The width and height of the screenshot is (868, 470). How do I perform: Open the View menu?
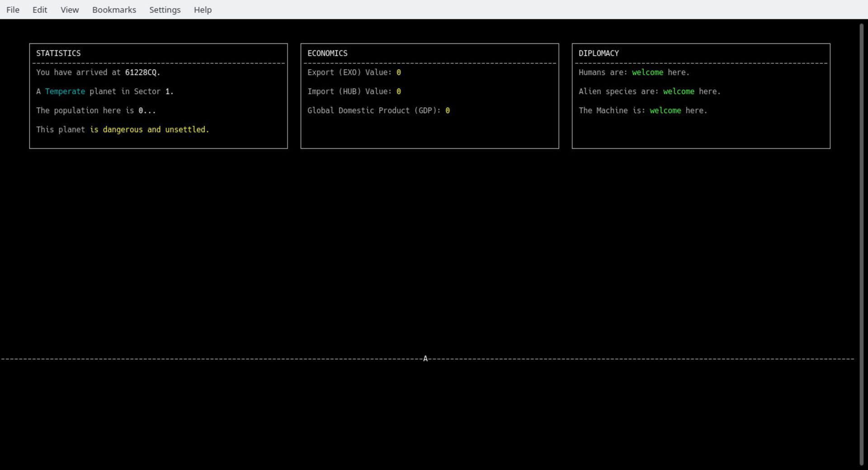tap(69, 9)
